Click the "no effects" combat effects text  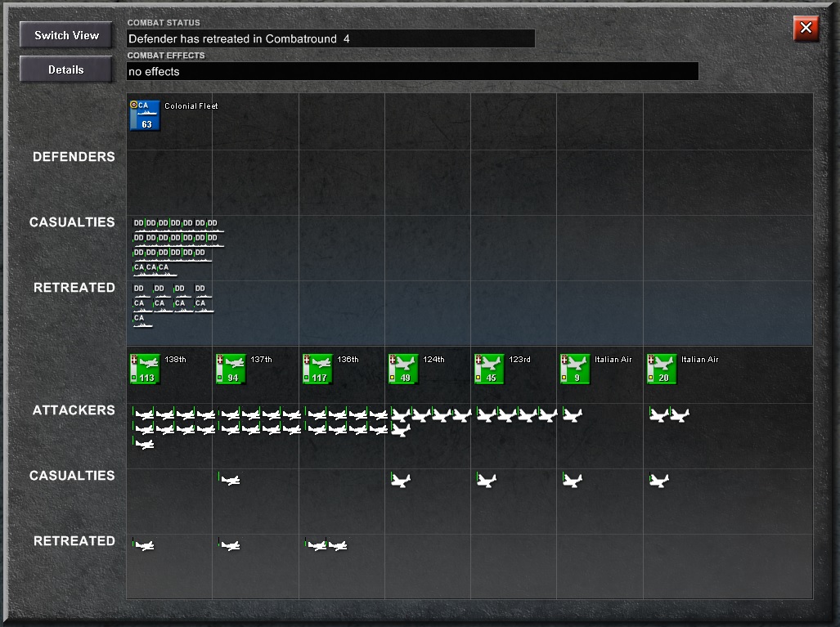[154, 72]
